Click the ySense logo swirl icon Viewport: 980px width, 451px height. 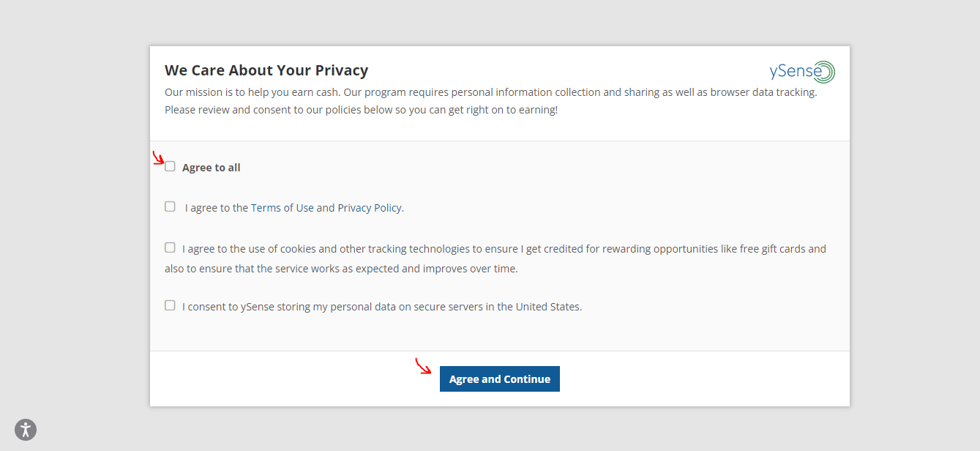824,72
